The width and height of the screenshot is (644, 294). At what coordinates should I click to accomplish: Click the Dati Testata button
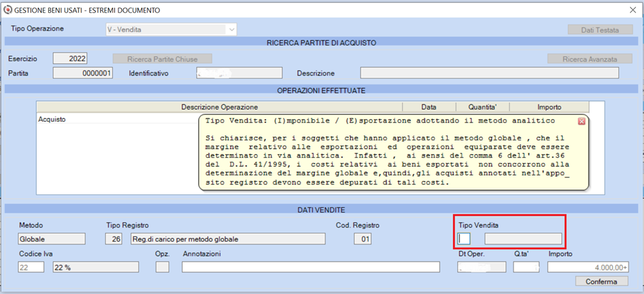(600, 30)
